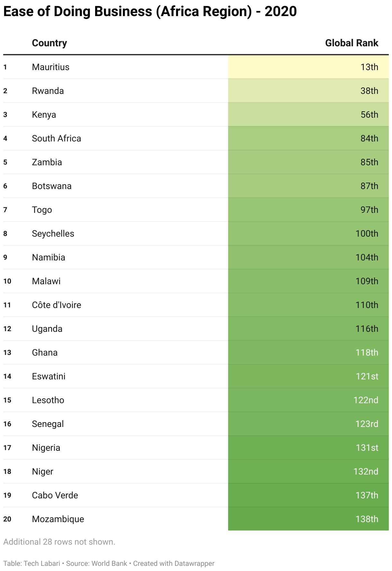Click the Côte d'Ivoire entry
The height and width of the screenshot is (571, 392).
tap(57, 305)
